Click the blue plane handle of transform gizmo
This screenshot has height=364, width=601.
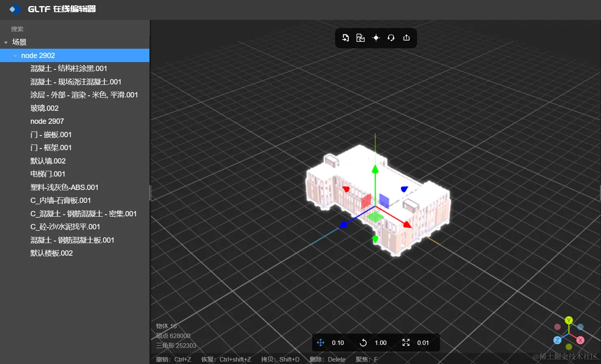[x=384, y=201]
